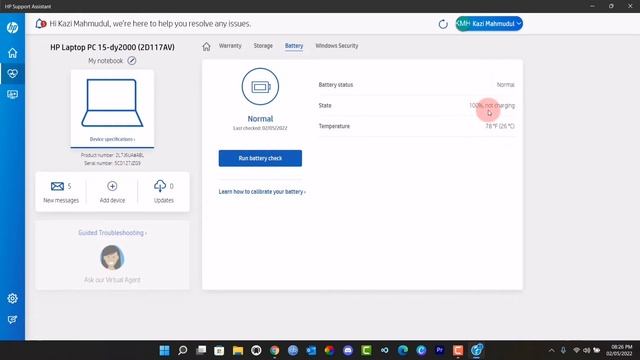640x360 pixels.
Task: Open Task View in taskbar
Action: (201, 350)
